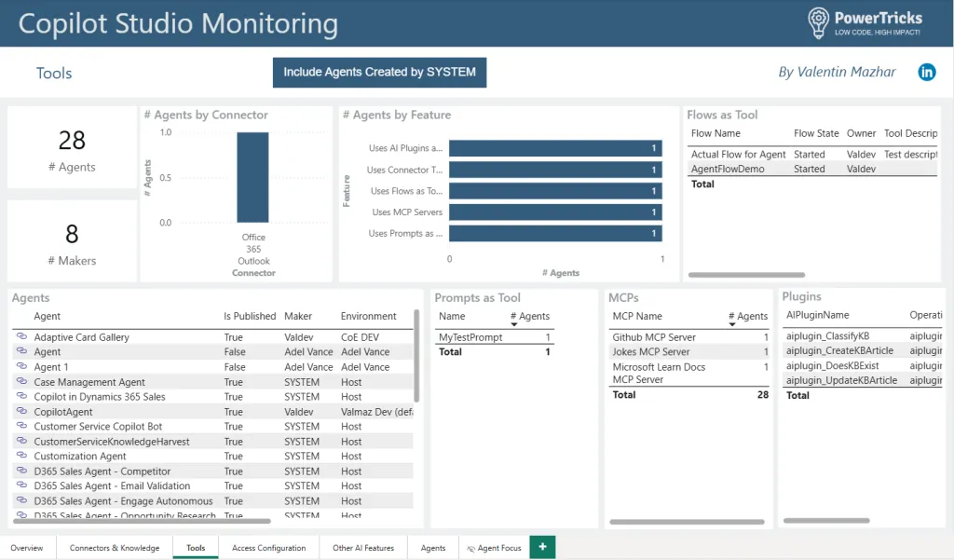Select the Uses MCP Servers bar
The height and width of the screenshot is (560, 954).
tap(555, 212)
